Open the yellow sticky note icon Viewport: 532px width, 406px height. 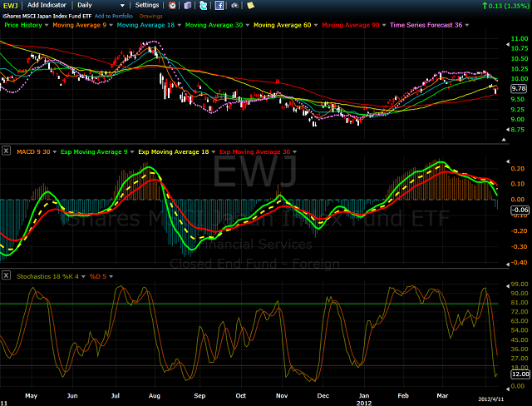pos(250,6)
